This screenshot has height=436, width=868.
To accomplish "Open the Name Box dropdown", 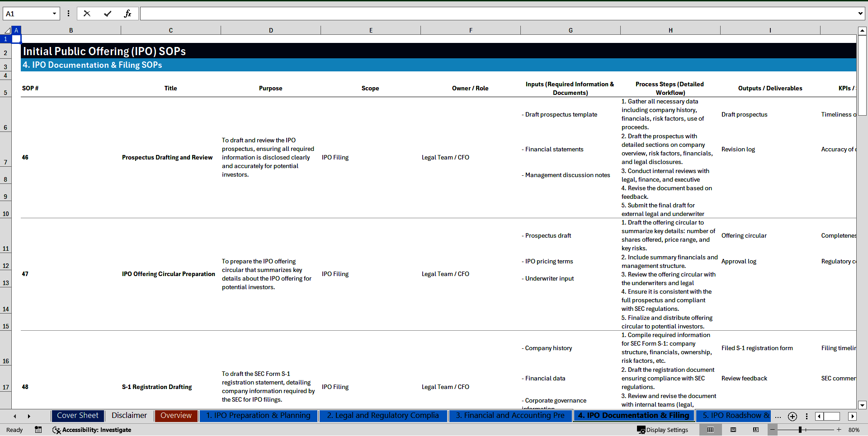I will [x=54, y=14].
